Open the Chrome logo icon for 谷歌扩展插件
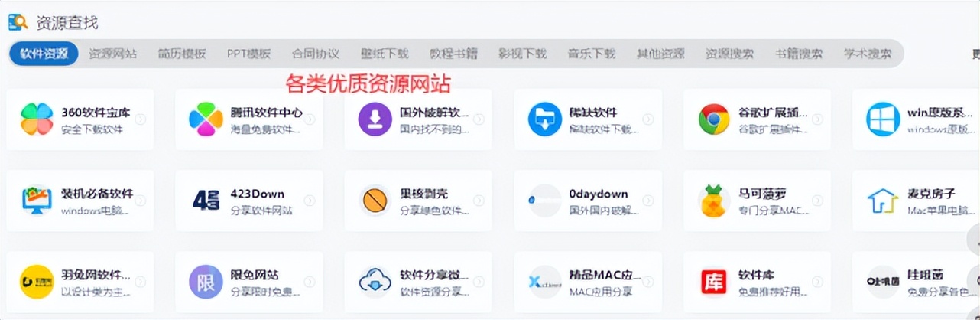The width and height of the screenshot is (980, 320). point(714,119)
